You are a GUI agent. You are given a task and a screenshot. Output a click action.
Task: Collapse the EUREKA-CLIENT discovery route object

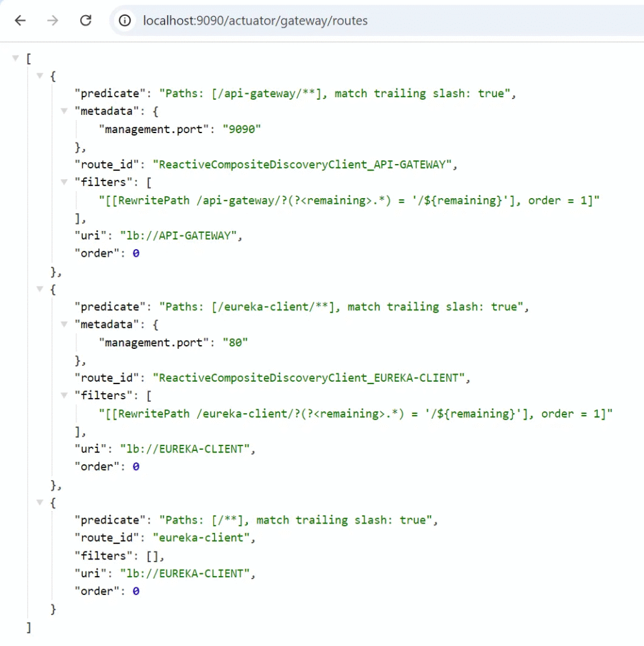40,289
